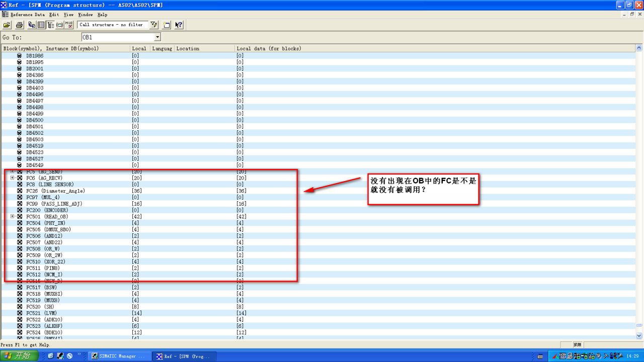This screenshot has width=644, height=362.
Task: Click the DB1986 data block icon
Action: [x=20, y=55]
